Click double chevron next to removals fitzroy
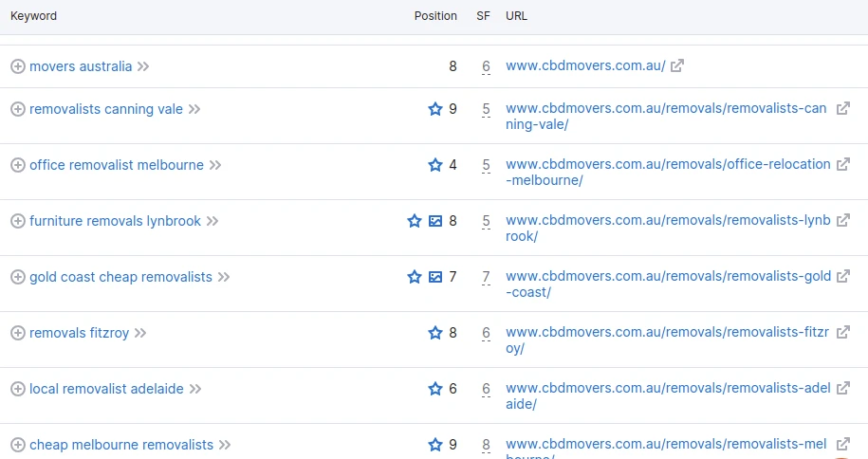868x459 pixels. click(140, 333)
